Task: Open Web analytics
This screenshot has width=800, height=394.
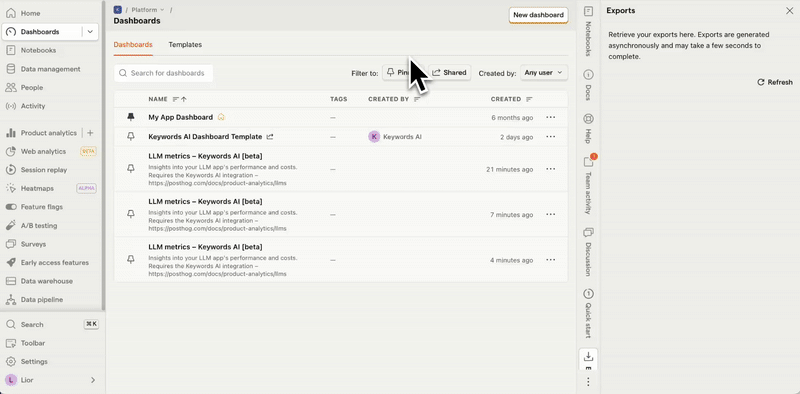Action: pyautogui.click(x=43, y=152)
